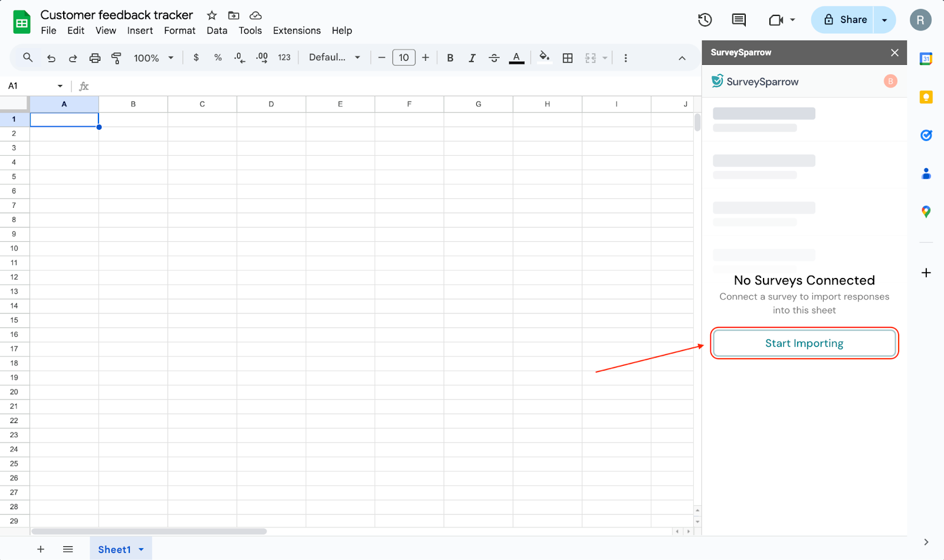Screen dimensions: 944x560
Task: Open Google Keep in side panel
Action: (926, 97)
